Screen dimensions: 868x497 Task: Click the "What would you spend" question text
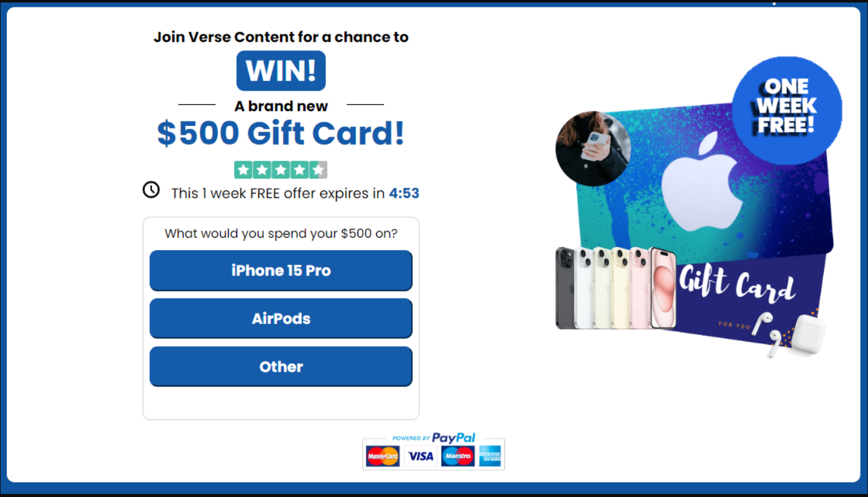pyautogui.click(x=281, y=234)
